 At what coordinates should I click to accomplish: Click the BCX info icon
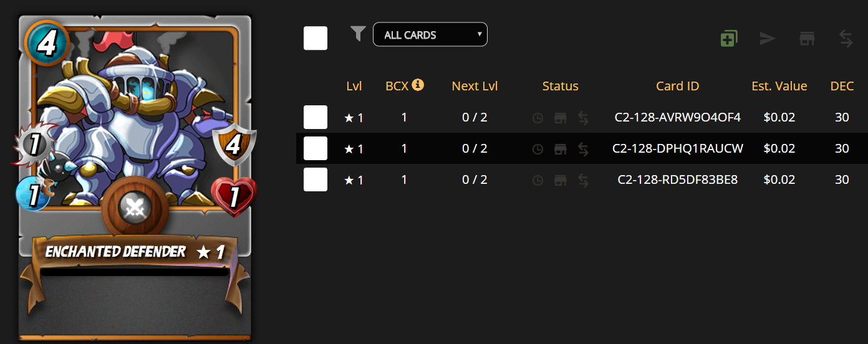418,85
